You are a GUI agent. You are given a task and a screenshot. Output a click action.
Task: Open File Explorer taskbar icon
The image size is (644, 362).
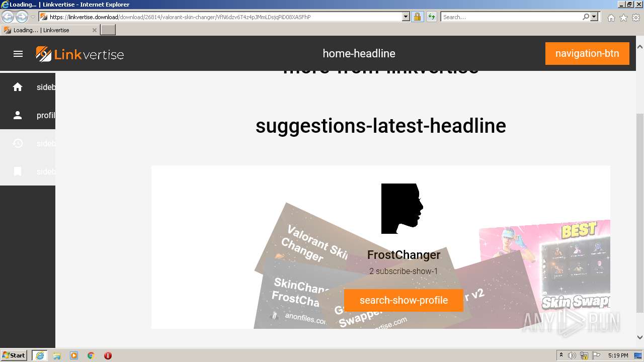pyautogui.click(x=57, y=355)
